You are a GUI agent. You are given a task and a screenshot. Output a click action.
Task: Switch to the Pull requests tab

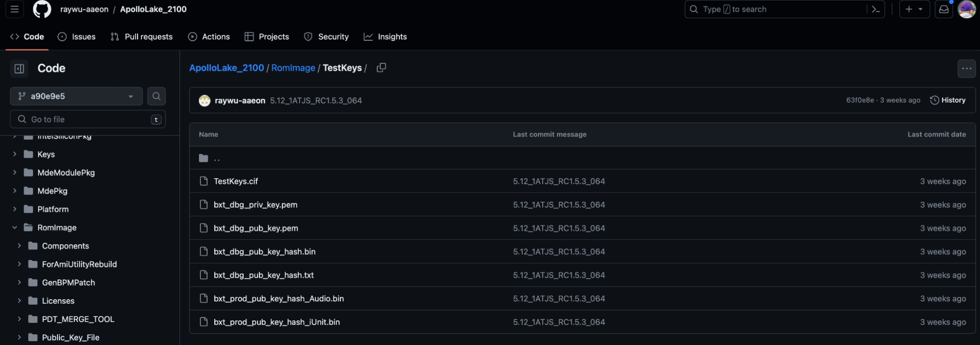point(141,36)
